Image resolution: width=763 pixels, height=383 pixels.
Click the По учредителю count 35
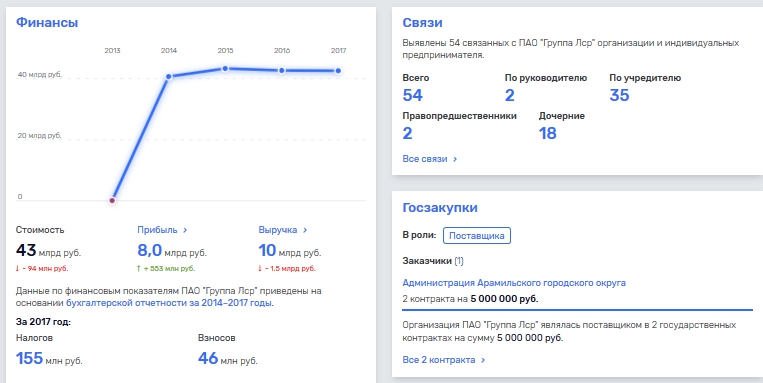coord(619,95)
